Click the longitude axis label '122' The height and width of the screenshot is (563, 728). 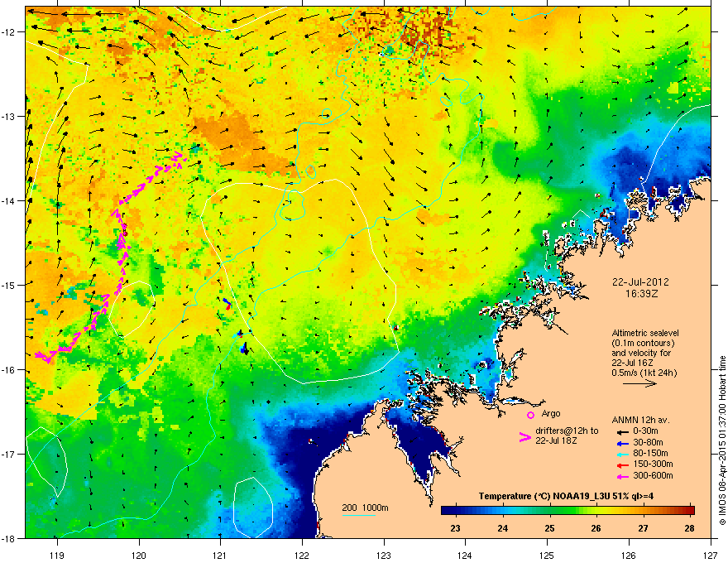302,555
